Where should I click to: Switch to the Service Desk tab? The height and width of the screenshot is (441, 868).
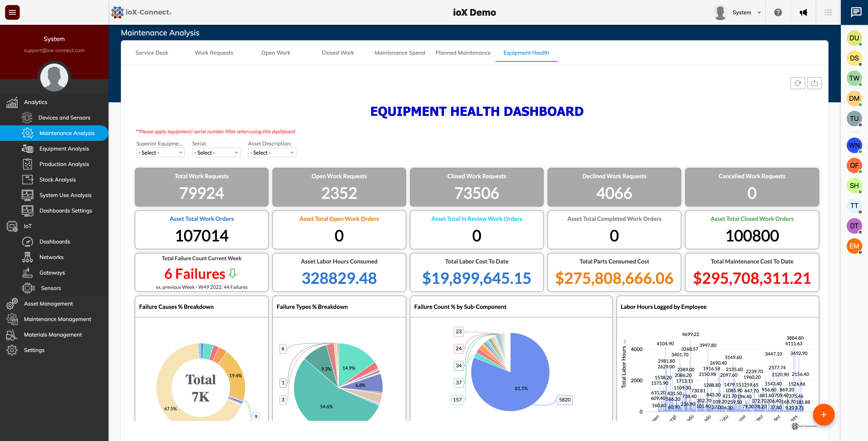(x=152, y=53)
